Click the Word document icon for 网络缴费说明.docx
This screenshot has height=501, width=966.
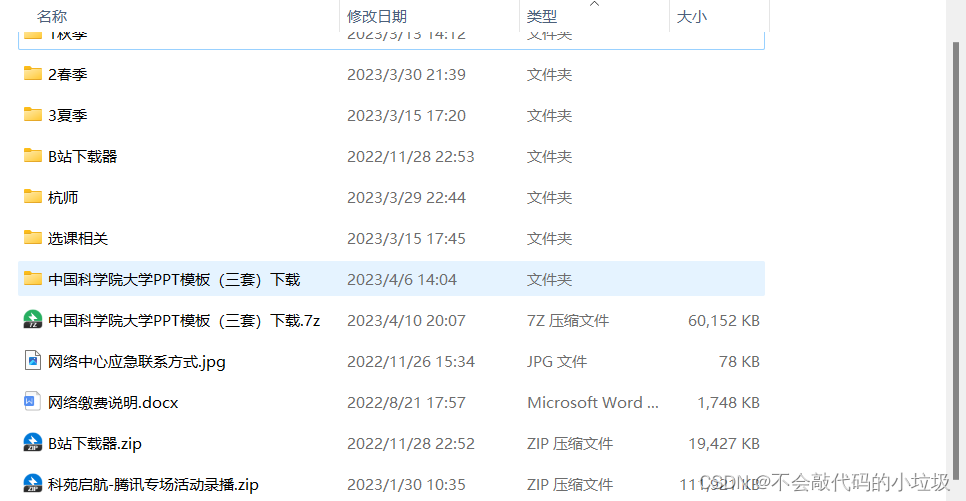(x=33, y=402)
